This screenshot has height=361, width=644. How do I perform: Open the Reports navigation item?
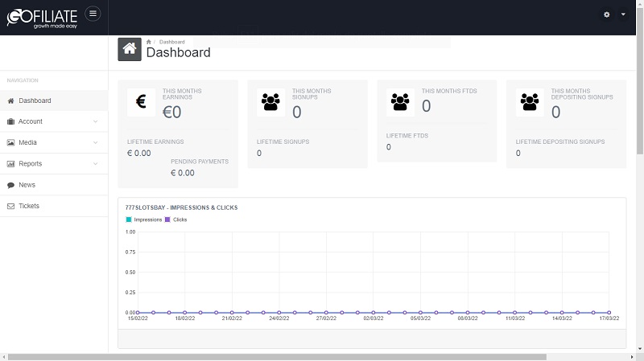click(54, 164)
